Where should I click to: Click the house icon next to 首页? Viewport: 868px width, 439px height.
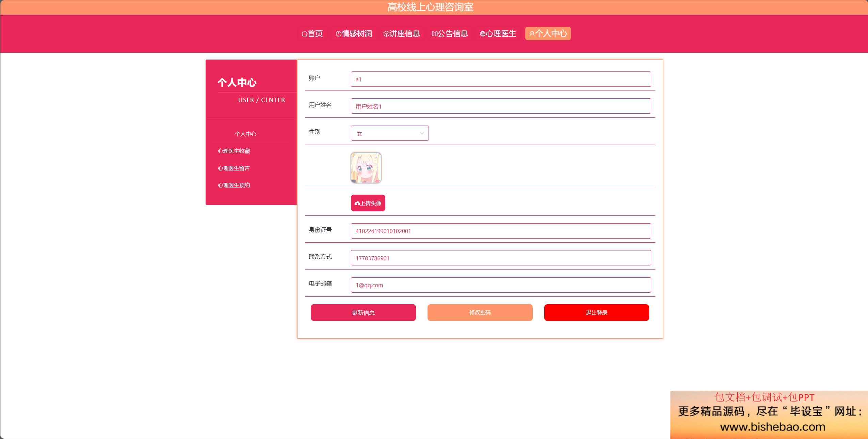(304, 34)
